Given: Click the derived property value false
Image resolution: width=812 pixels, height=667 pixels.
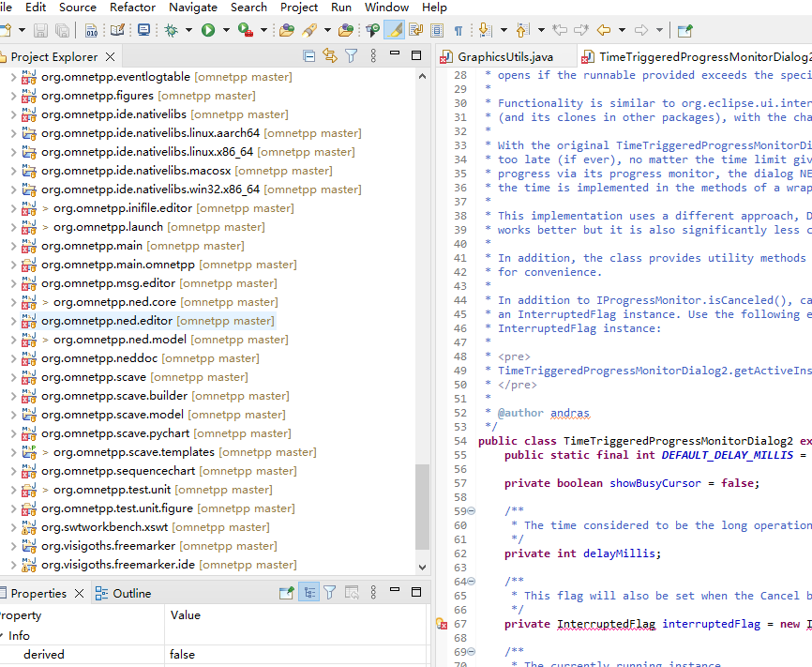Looking at the screenshot, I should pos(182,655).
